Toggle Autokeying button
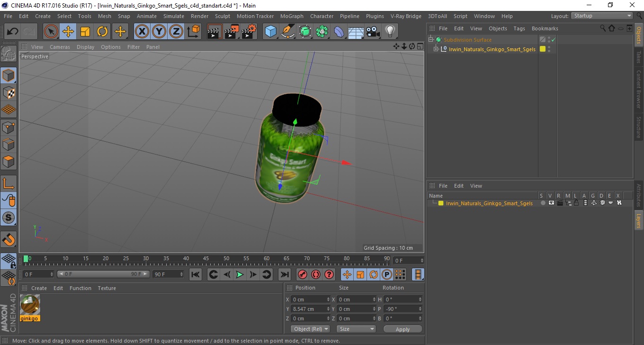 tap(315, 274)
